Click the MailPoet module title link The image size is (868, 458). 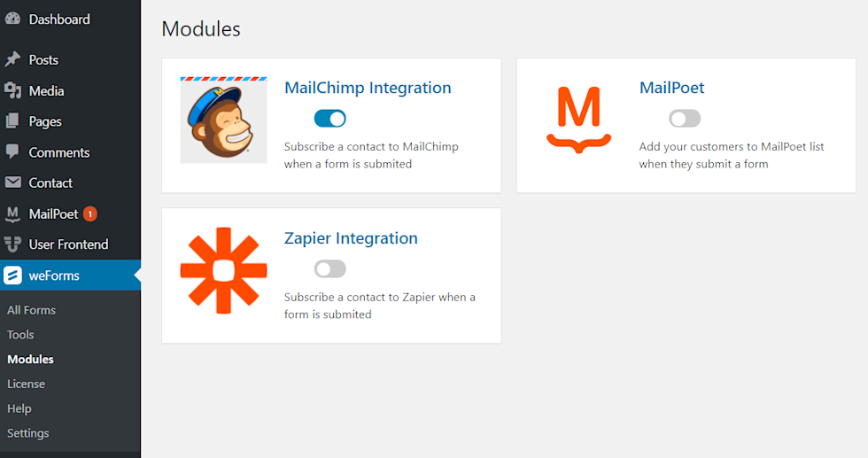671,88
